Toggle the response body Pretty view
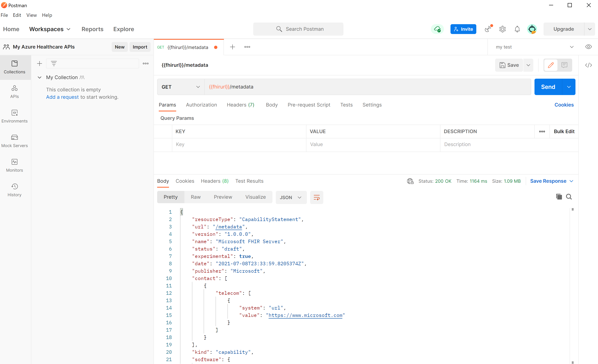 pyautogui.click(x=170, y=197)
